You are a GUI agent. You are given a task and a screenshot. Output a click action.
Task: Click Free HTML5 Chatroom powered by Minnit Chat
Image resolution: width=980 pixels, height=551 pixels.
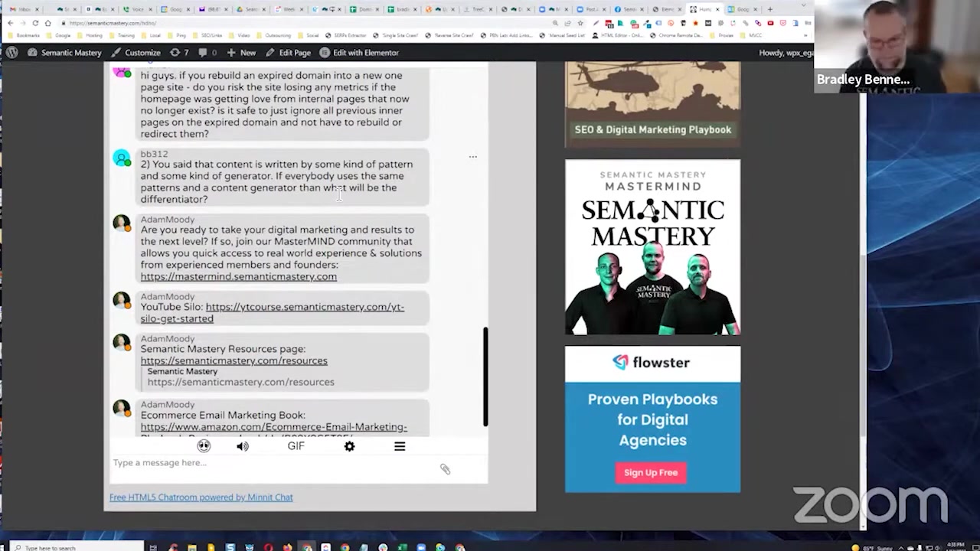(x=201, y=497)
